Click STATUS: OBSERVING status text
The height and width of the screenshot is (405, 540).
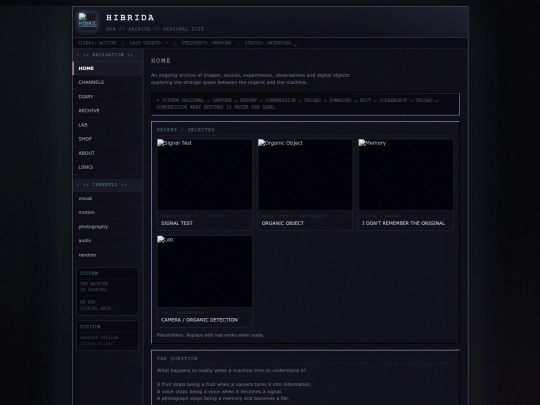[268, 43]
